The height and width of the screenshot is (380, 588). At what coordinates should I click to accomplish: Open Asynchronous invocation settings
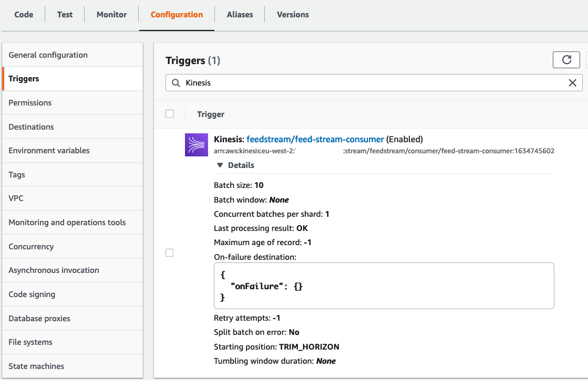[x=73, y=270]
